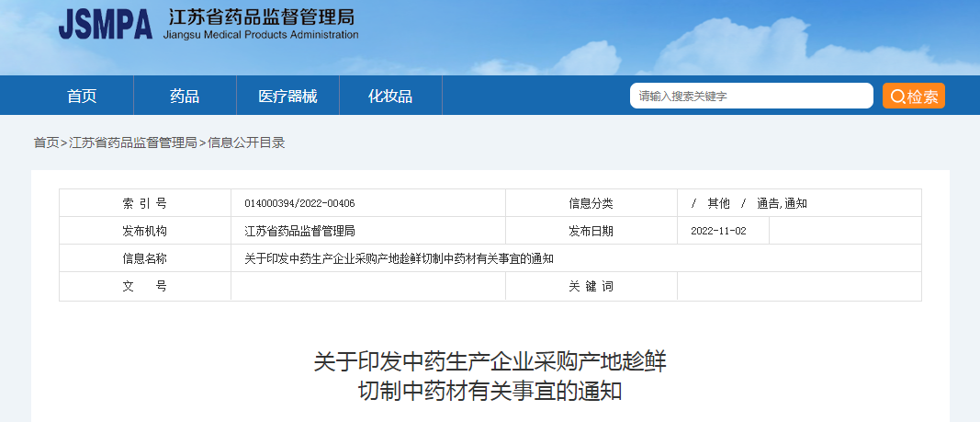Click the 信息名称 label cell
Viewport: 980px width, 422px height.
coord(145,258)
